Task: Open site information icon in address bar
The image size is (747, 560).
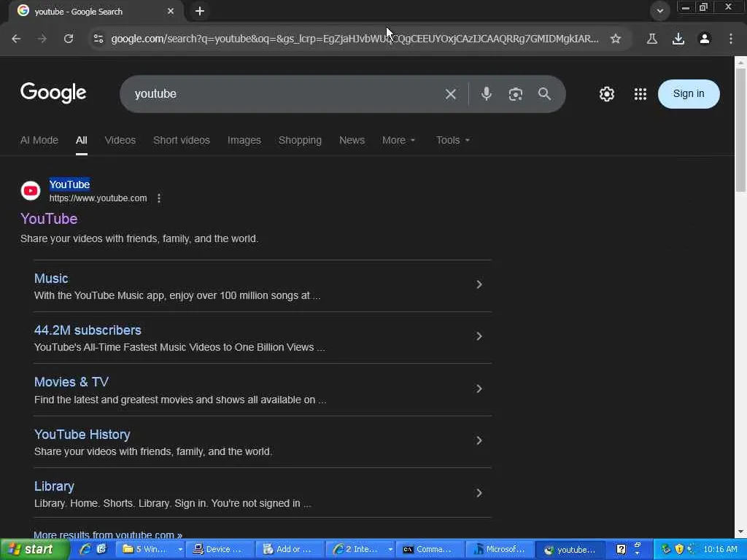Action: (x=98, y=39)
